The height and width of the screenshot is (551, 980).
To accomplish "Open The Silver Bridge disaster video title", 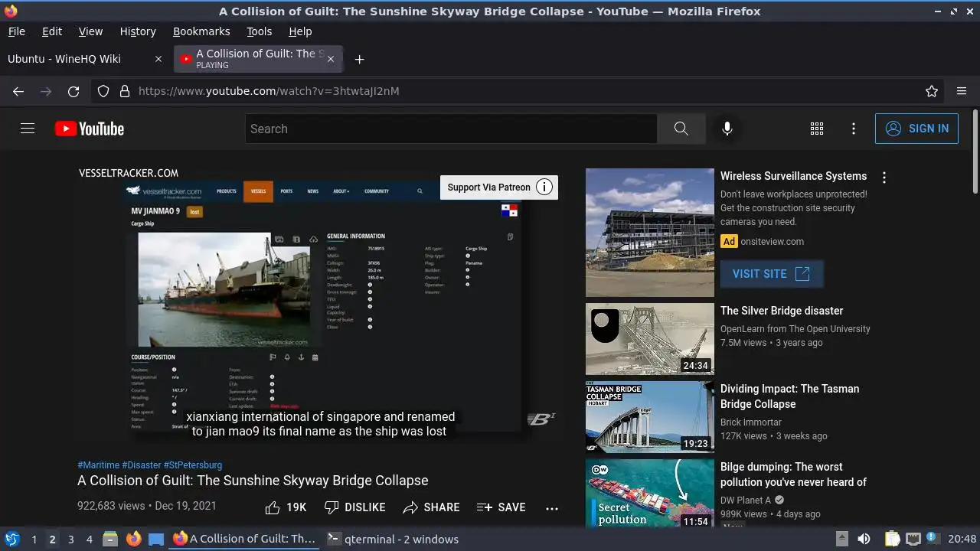I will coord(782,311).
